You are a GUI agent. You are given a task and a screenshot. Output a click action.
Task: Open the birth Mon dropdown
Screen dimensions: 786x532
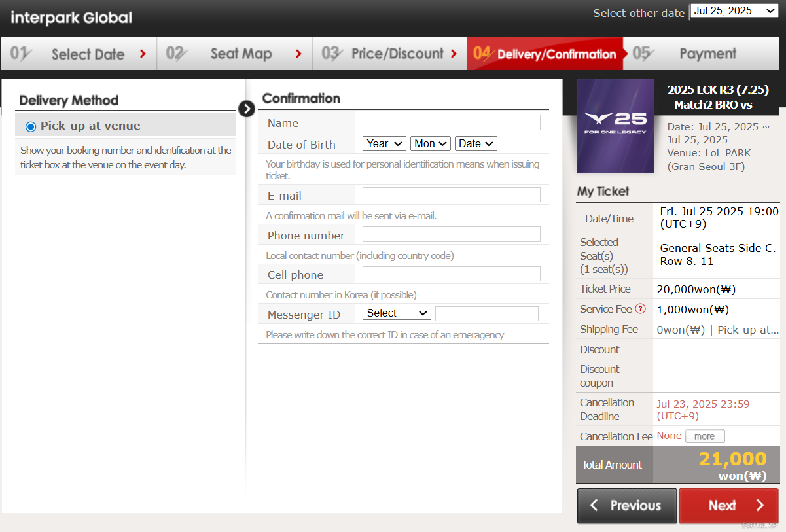click(431, 143)
